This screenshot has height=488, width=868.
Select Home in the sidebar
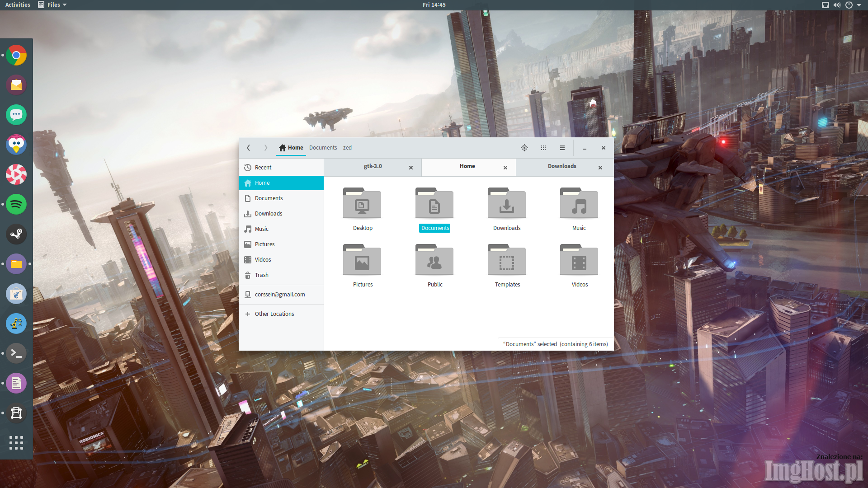(x=281, y=183)
